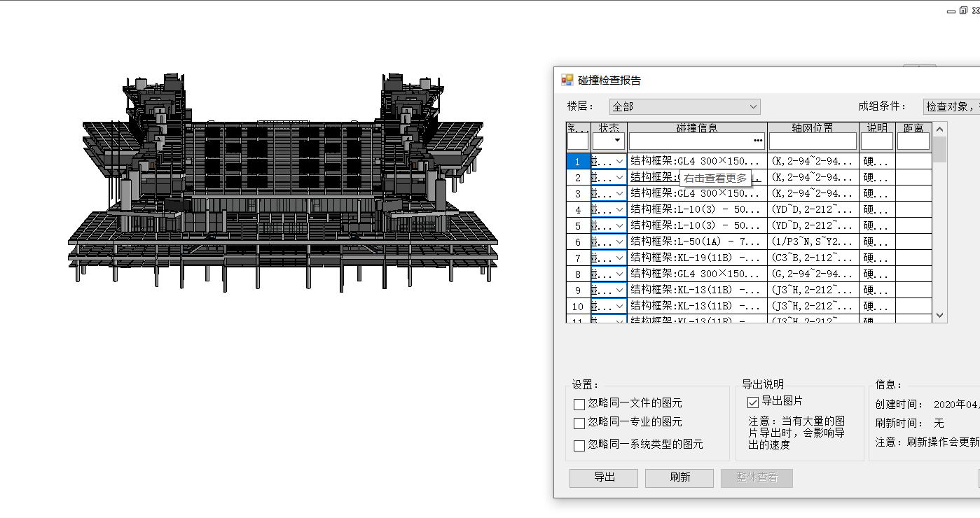Click the 说明 cell in row 3
The height and width of the screenshot is (518, 980).
tap(877, 193)
